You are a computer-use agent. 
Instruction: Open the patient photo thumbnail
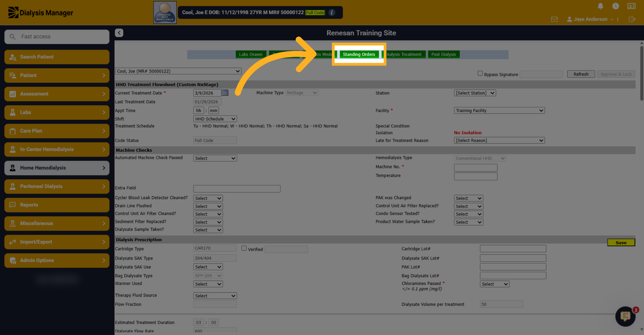pyautogui.click(x=165, y=12)
